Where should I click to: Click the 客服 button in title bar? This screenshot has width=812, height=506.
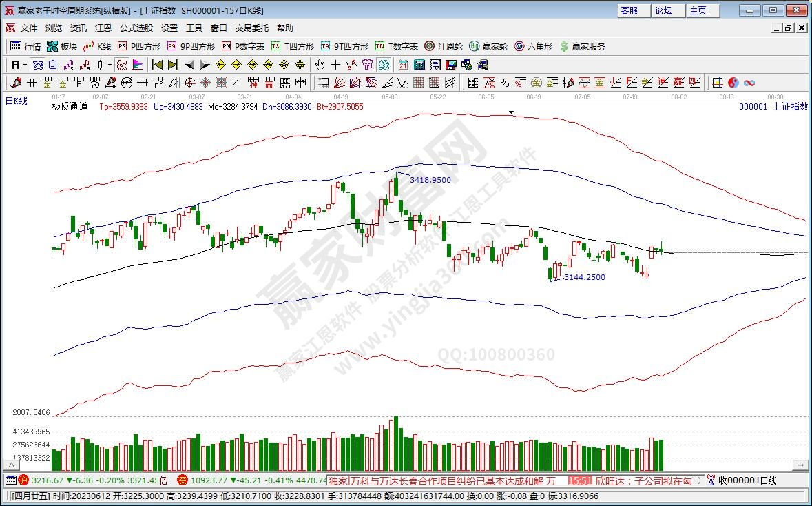click(x=629, y=10)
